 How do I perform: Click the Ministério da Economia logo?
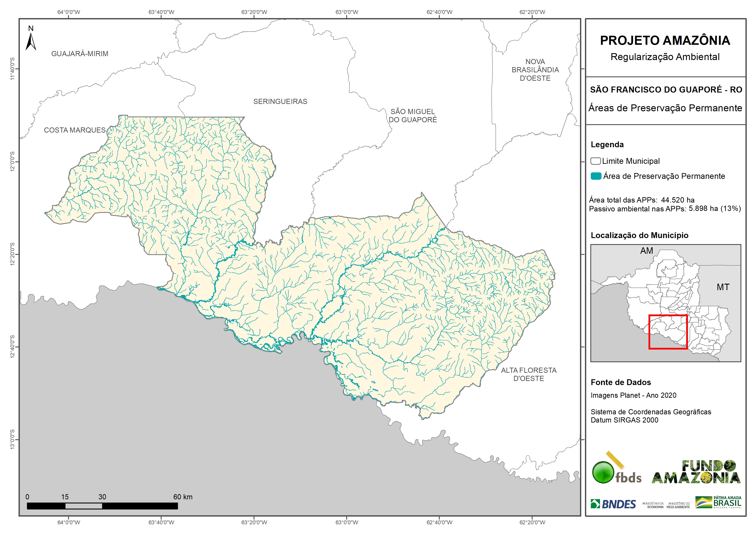click(x=653, y=505)
